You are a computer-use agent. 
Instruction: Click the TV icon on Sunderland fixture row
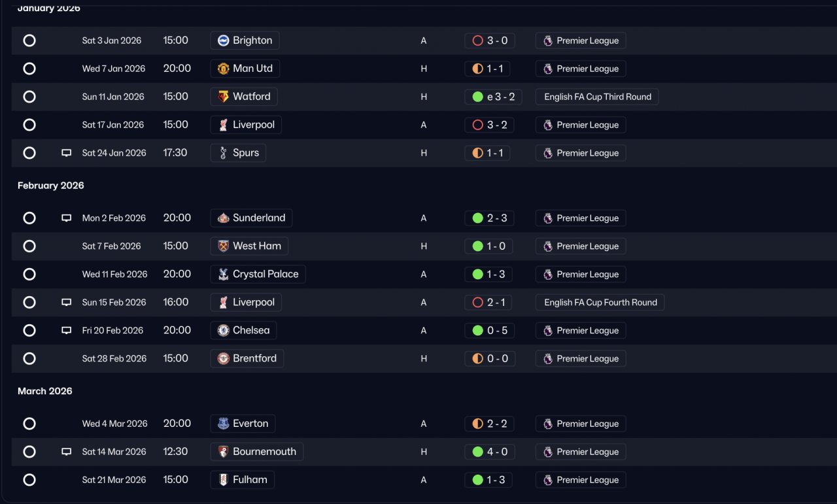66,218
